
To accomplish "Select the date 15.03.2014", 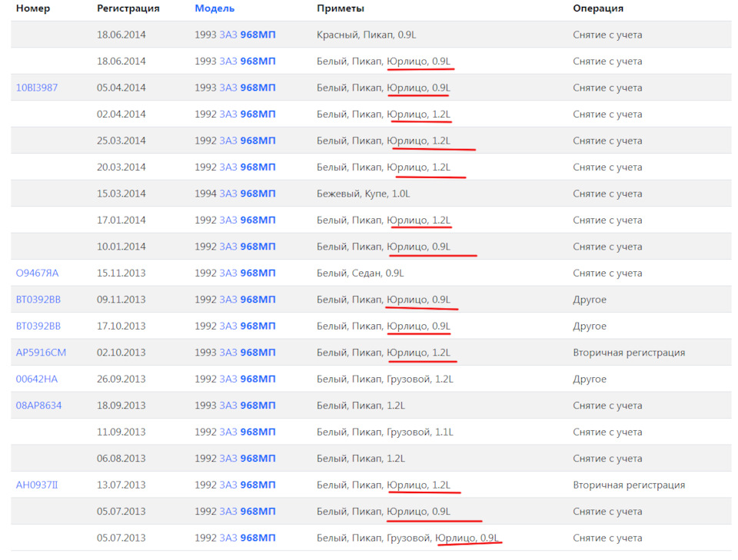I will [121, 194].
